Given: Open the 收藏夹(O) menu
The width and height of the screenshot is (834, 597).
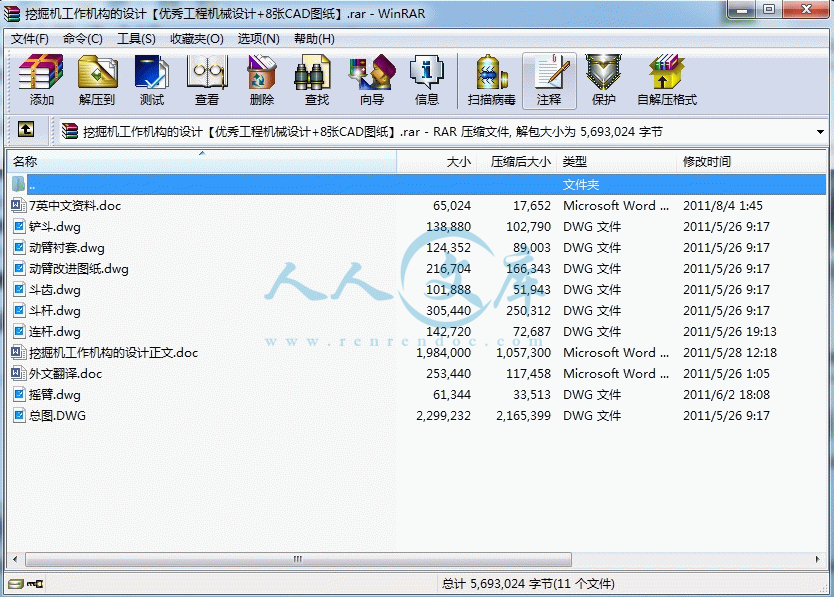Looking at the screenshot, I should coord(197,39).
